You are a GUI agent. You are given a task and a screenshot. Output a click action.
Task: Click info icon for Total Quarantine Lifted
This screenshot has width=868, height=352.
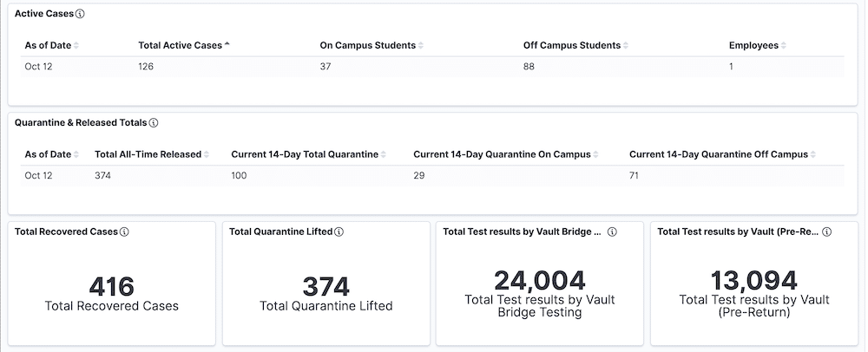pyautogui.click(x=339, y=232)
